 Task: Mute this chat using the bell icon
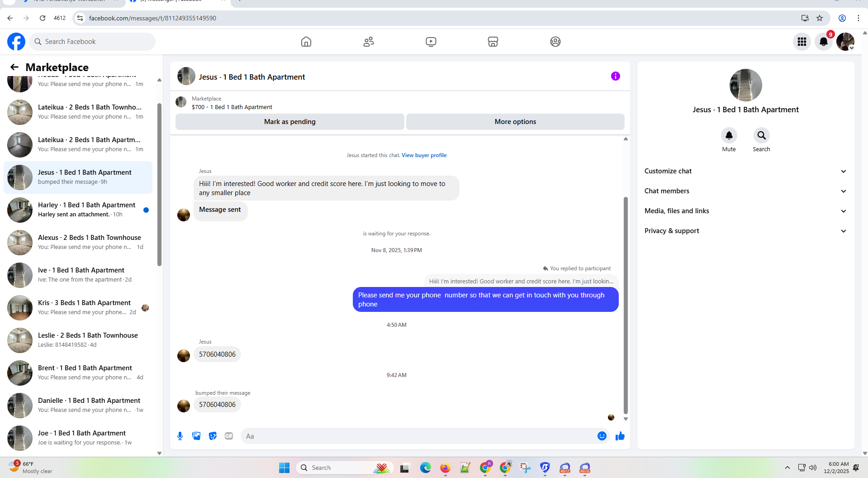click(x=729, y=135)
